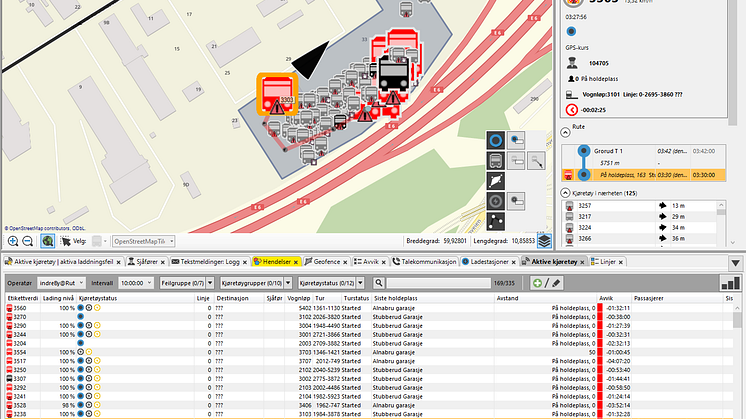Select vehicle 3307 row in table
This screenshot has height=419, width=746.
pos(371,379)
